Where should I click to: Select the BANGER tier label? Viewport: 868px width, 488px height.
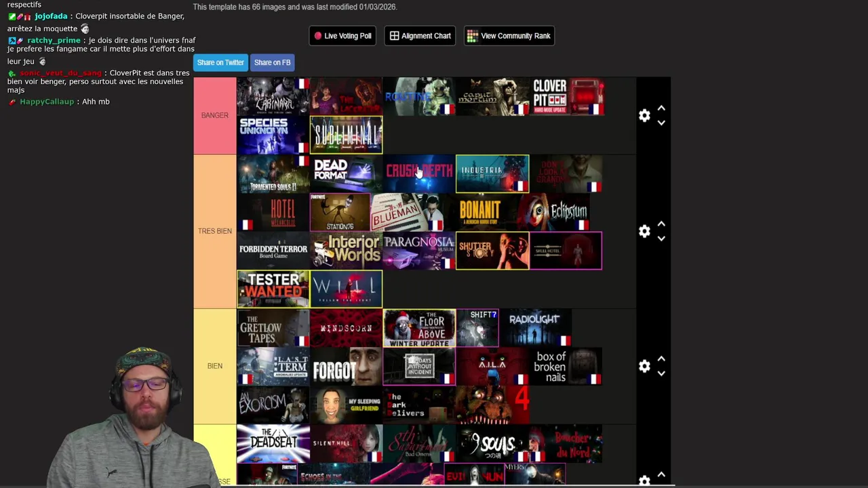point(215,115)
